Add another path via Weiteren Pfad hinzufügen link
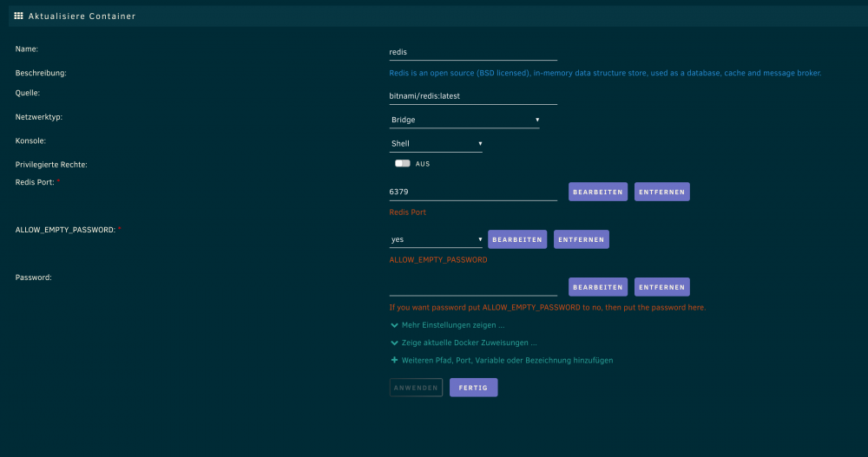The image size is (868, 457). (x=507, y=360)
